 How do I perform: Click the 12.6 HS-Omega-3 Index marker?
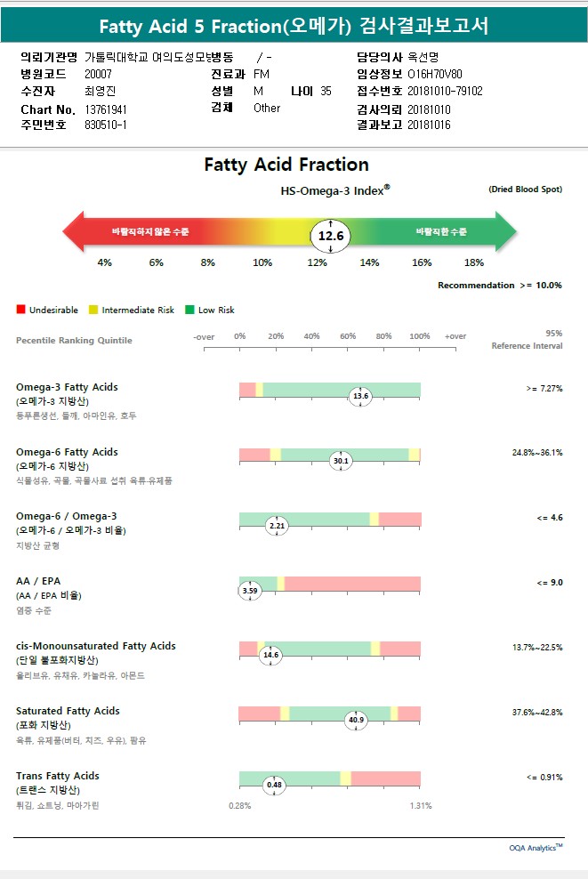[x=331, y=236]
